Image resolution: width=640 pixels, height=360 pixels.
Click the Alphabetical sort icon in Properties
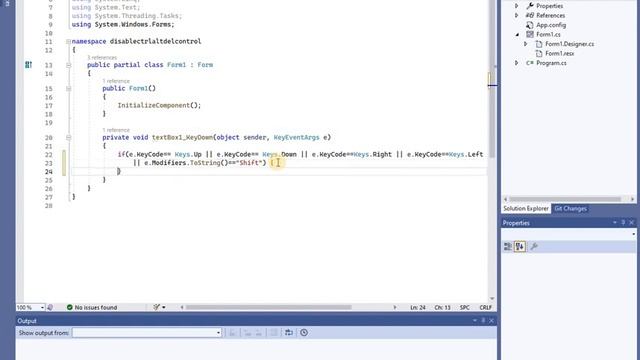(520, 247)
